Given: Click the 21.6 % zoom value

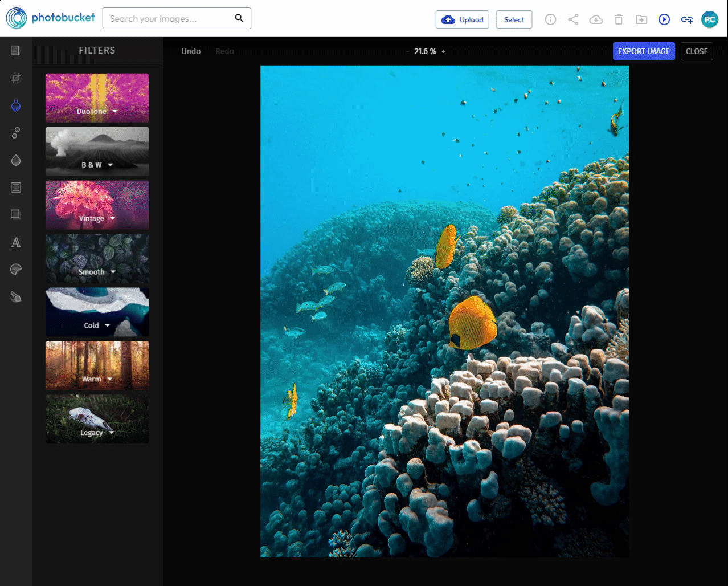Looking at the screenshot, I should pyautogui.click(x=425, y=51).
